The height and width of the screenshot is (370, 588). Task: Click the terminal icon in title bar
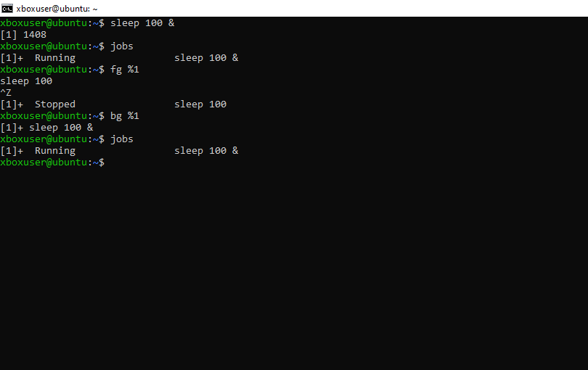[7, 8]
